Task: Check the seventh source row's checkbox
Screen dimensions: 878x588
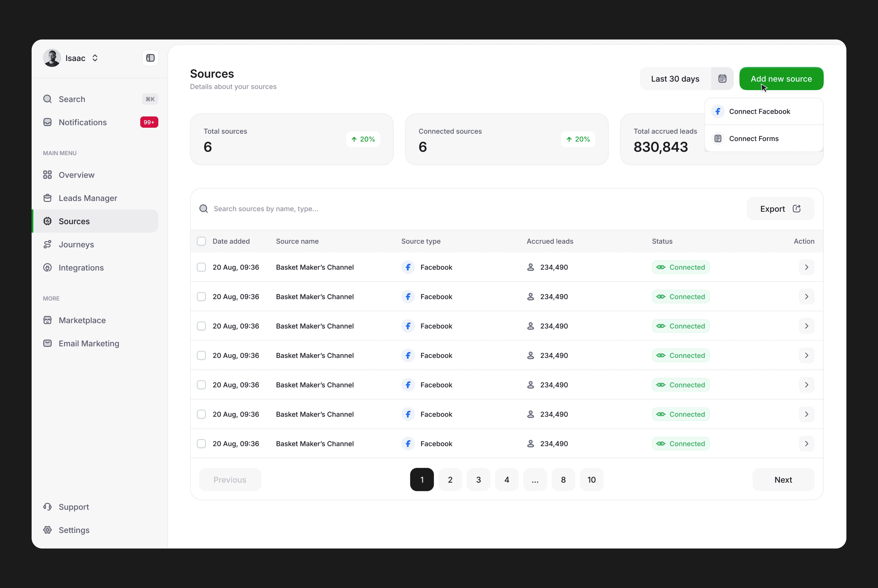Action: [x=202, y=444]
